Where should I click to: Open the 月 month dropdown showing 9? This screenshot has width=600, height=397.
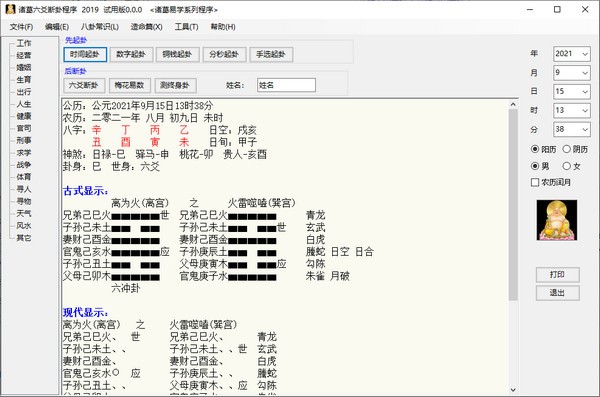[x=572, y=73]
